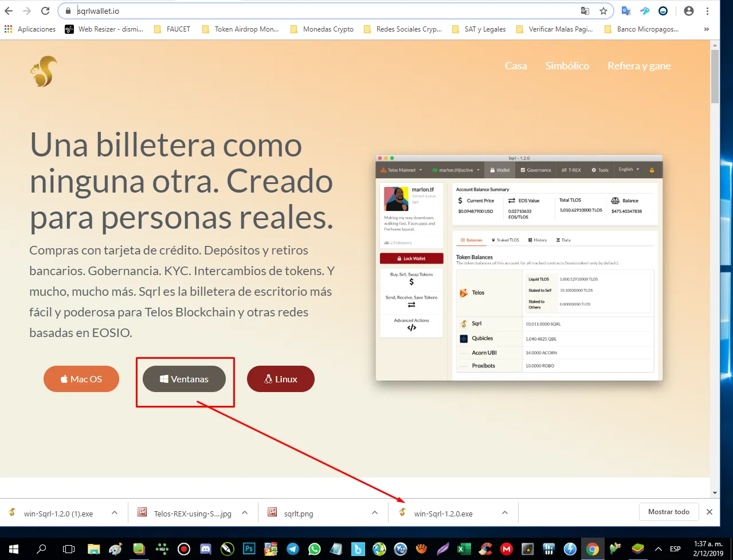Open Excel from the taskbar
This screenshot has height=560, width=733.
pos(464,549)
